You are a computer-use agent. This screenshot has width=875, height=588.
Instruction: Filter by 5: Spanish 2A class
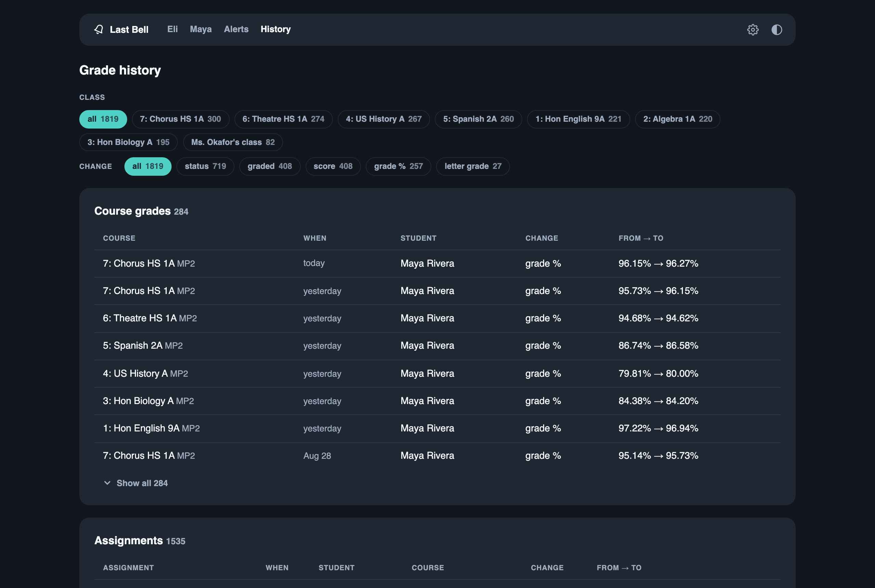[x=479, y=119]
